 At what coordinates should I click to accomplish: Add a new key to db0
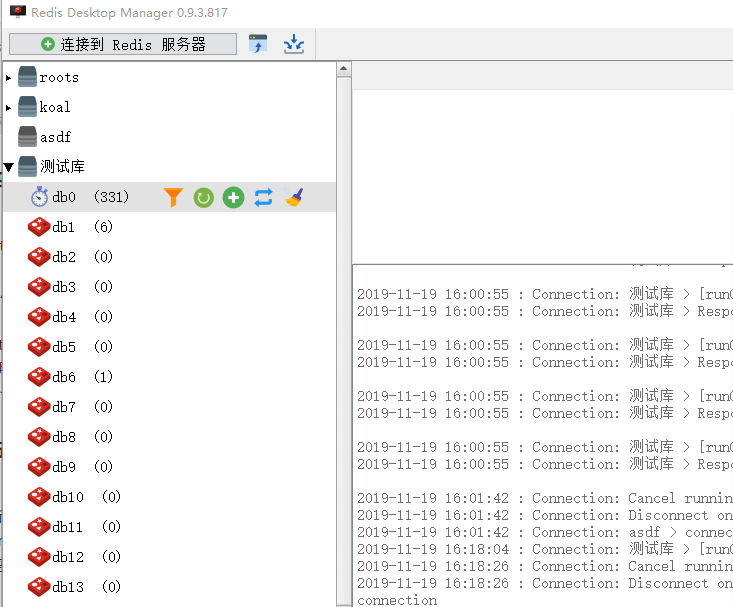(233, 197)
